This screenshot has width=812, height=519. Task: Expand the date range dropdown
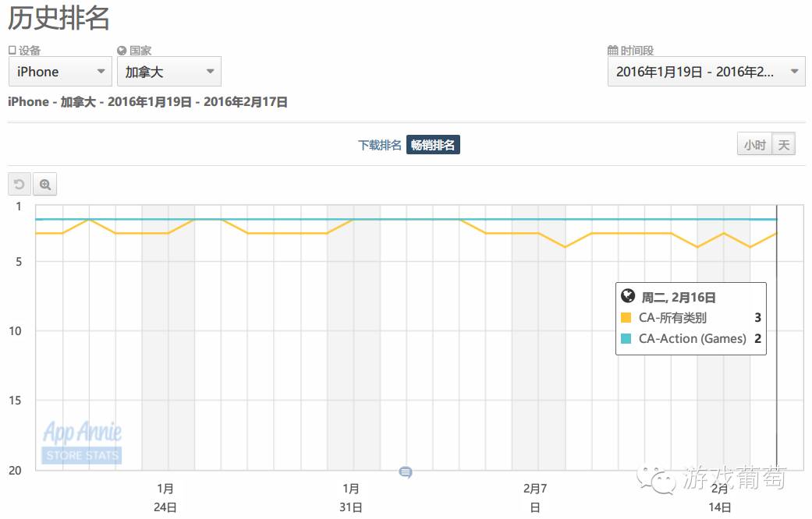pos(706,72)
